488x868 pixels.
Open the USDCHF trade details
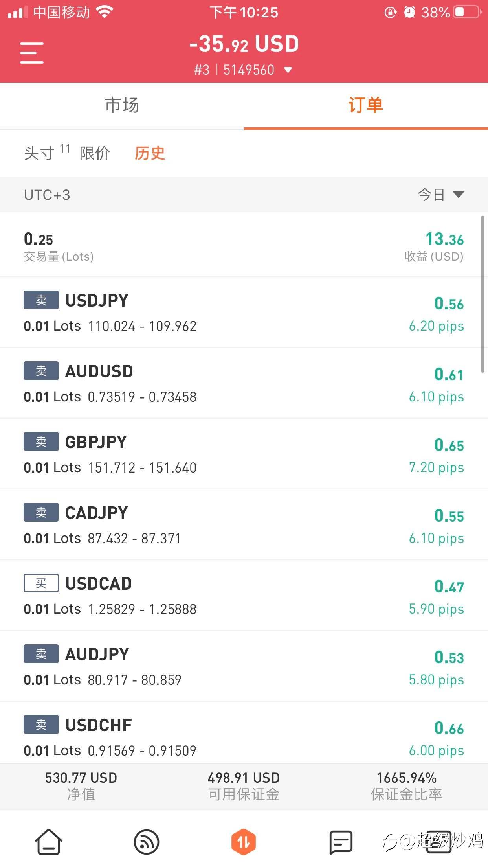coord(244,736)
